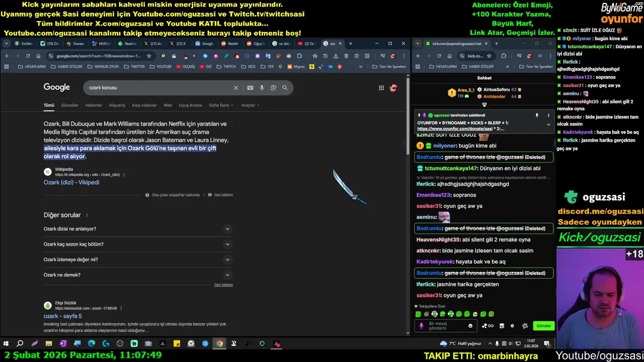
Task: Open the Kick gift shop icon
Action: click(x=502, y=326)
